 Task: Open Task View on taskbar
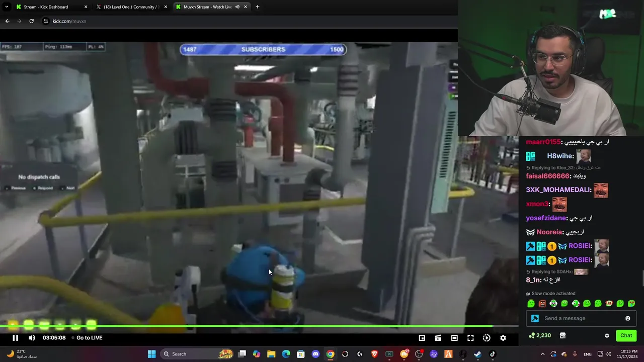click(x=242, y=354)
